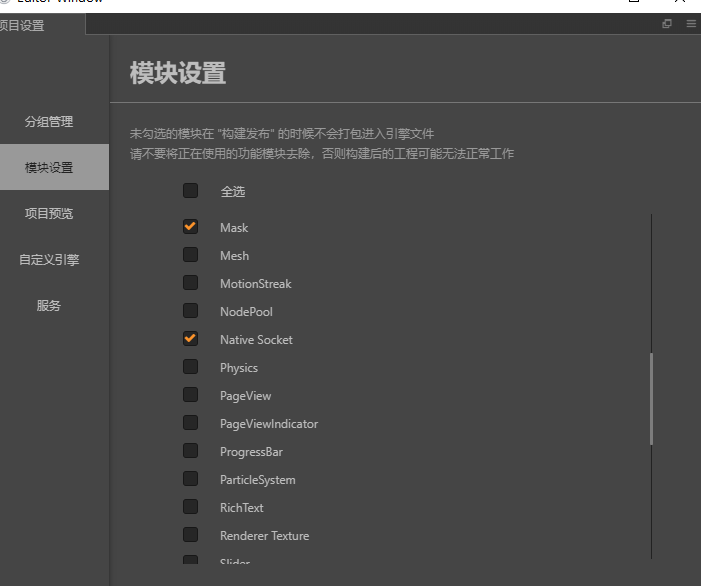Click the Physics label text

pos(239,368)
